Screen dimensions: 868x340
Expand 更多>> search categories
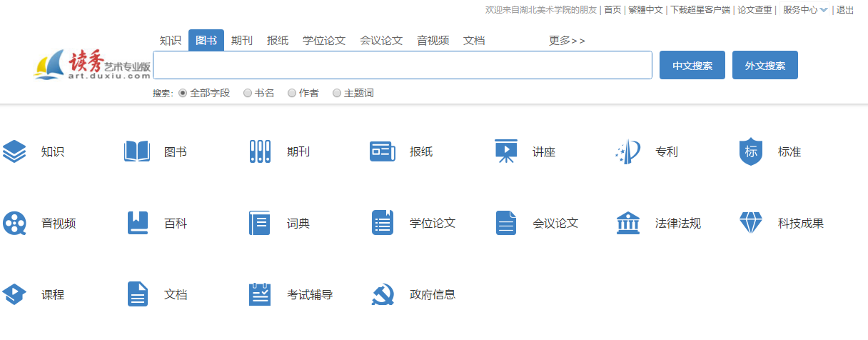pyautogui.click(x=567, y=41)
